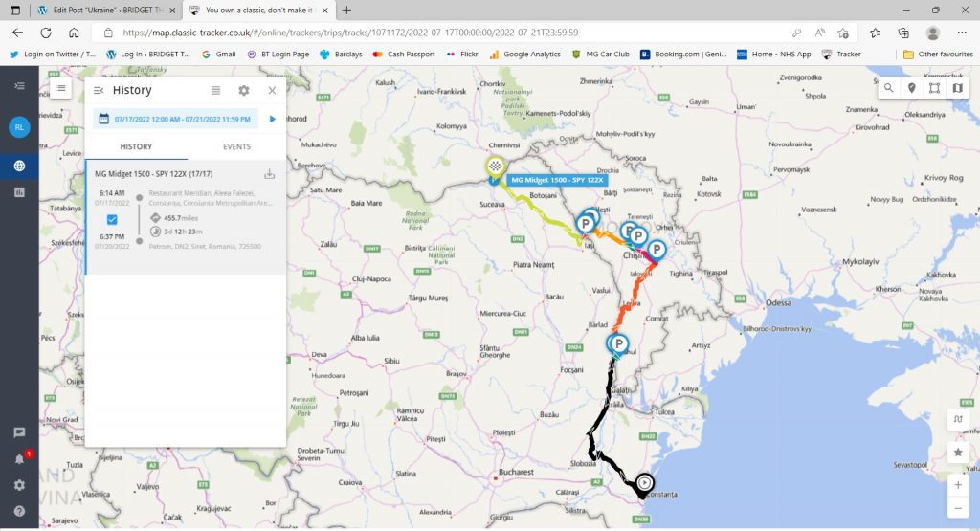Open History panel settings gear
The image size is (980, 531).
coord(244,91)
